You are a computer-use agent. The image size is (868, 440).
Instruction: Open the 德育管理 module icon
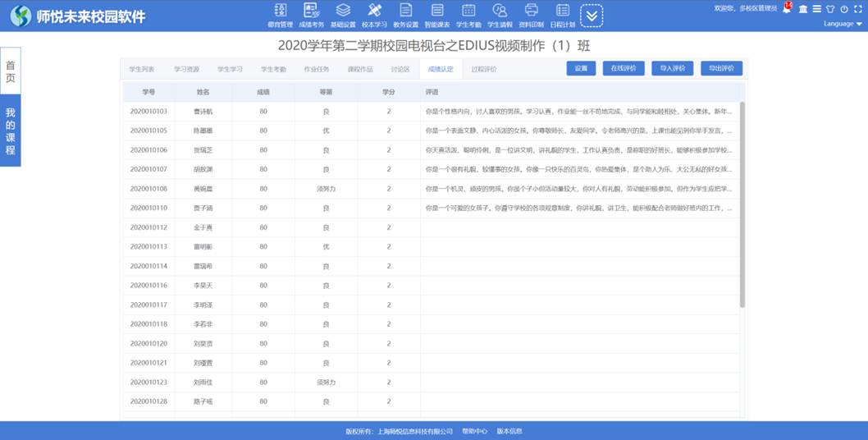pyautogui.click(x=280, y=11)
